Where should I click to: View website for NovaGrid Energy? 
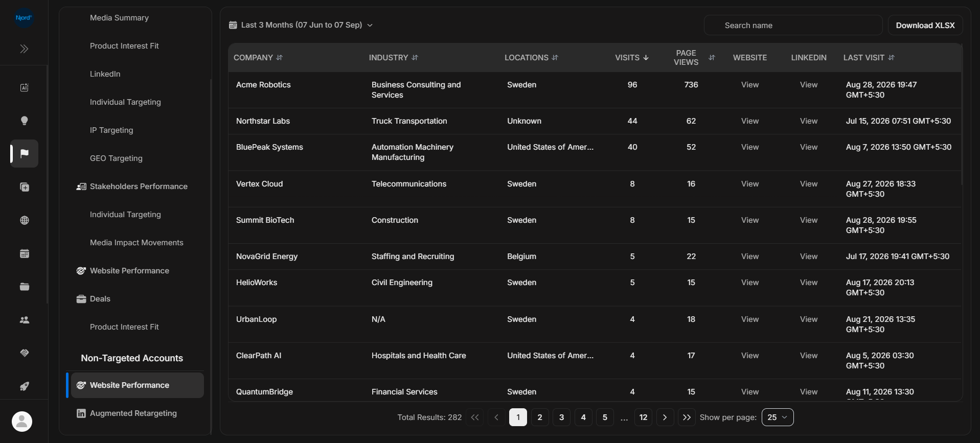point(750,257)
